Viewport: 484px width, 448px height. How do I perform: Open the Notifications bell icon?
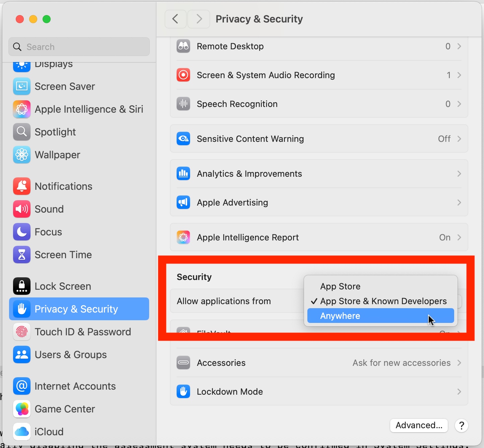[x=22, y=186]
